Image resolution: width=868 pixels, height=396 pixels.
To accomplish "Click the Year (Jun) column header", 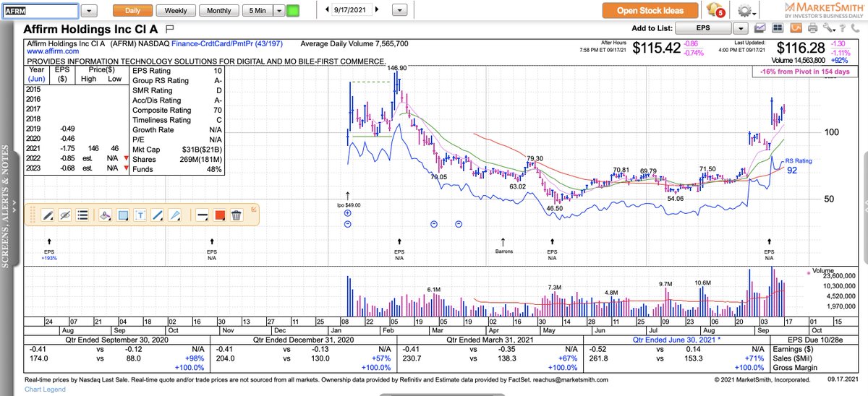I will (38, 76).
